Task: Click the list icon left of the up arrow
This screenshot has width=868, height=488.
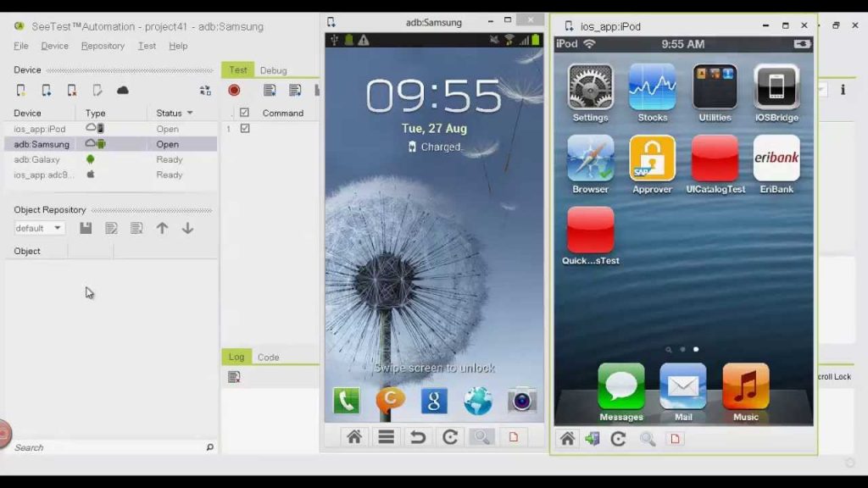Action: [136, 228]
